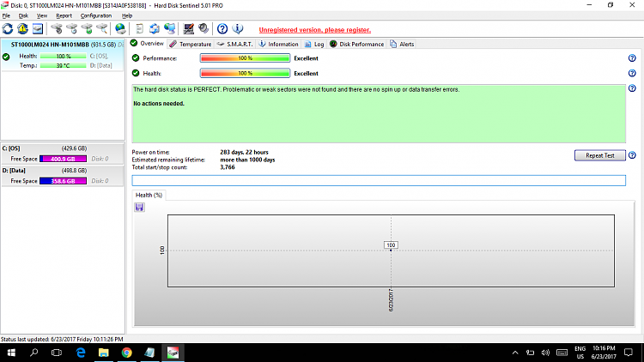Select disk ST1000LM024 HN-M101MBB in the list
The height and width of the screenshot is (362, 644).
point(63,55)
